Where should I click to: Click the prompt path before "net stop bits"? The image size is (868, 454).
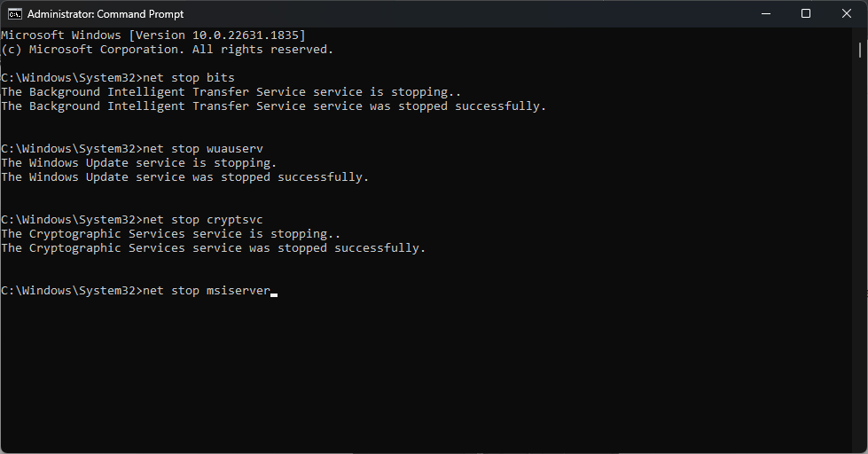tap(71, 78)
